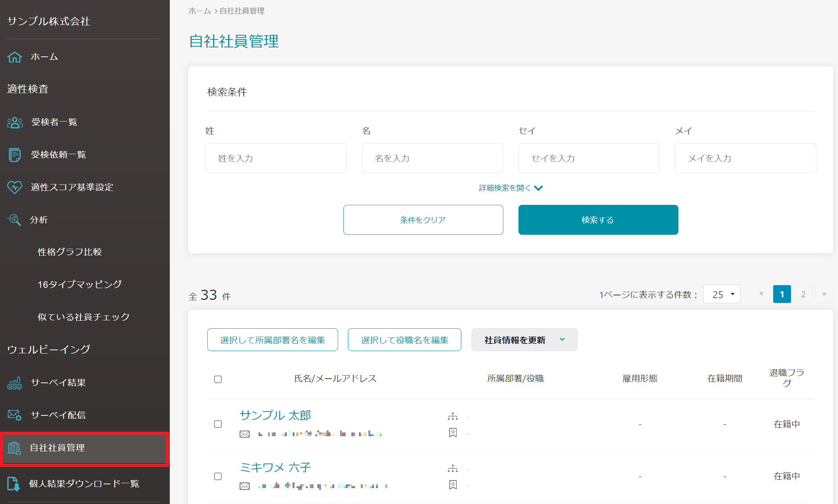Click the 条件をクリア button
Image resolution: width=838 pixels, height=504 pixels.
point(423,220)
